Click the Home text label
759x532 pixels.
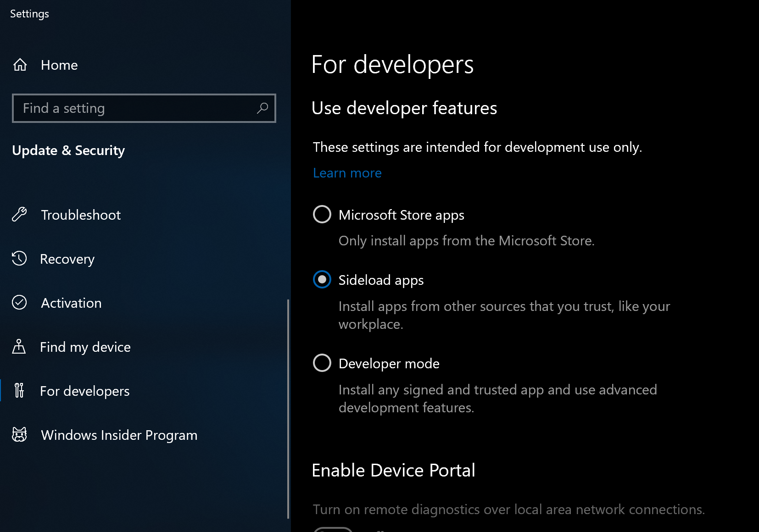[59, 65]
